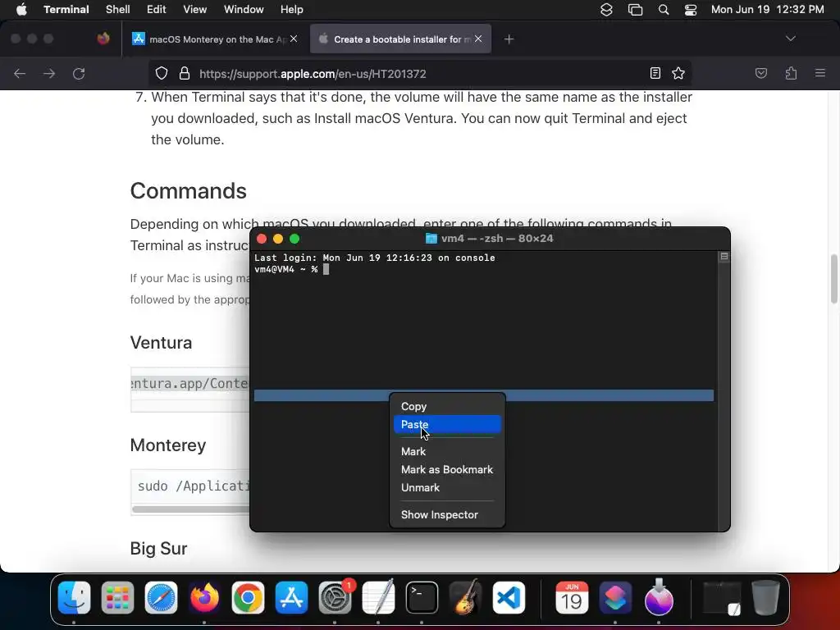Screen dimensions: 840x630
Task: Open GarageBand from the Dock
Action: [465, 597]
